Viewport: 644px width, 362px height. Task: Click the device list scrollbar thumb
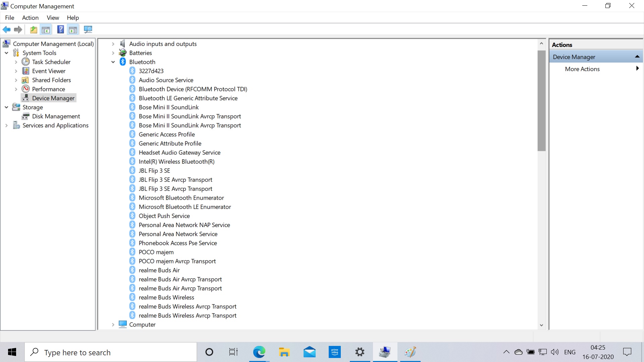coord(541,101)
